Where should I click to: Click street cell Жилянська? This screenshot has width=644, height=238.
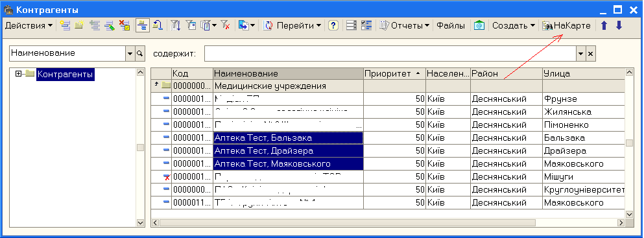pos(584,112)
